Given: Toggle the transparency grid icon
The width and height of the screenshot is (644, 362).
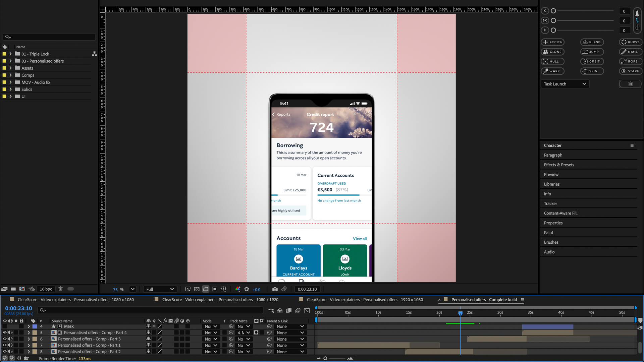Looking at the screenshot, I should 197,289.
